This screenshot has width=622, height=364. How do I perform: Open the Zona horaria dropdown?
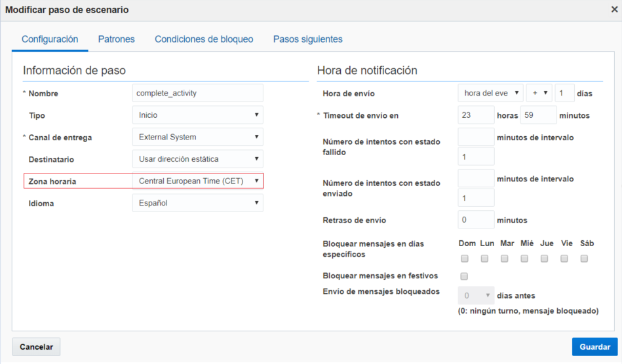(197, 181)
